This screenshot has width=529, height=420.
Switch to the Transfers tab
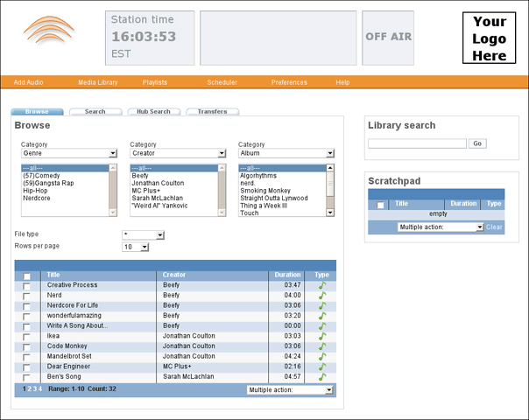(x=213, y=112)
